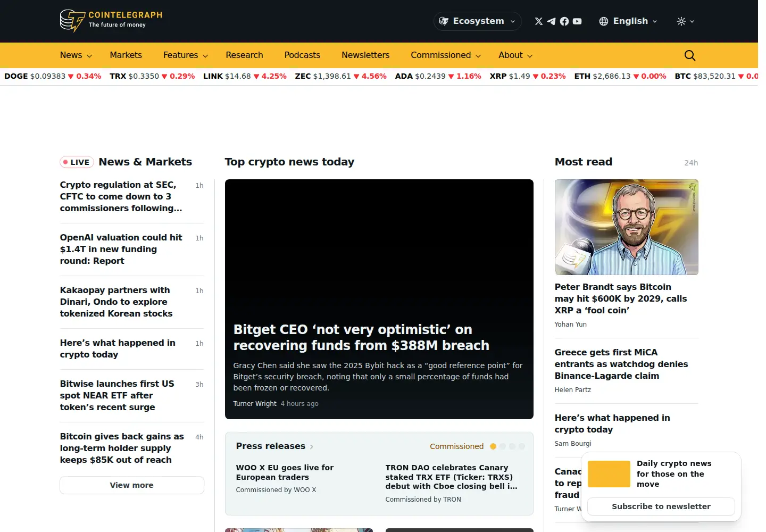The image size is (766, 532).
Task: Open Bitwise launches NEAR ETF article
Action: [x=117, y=395]
